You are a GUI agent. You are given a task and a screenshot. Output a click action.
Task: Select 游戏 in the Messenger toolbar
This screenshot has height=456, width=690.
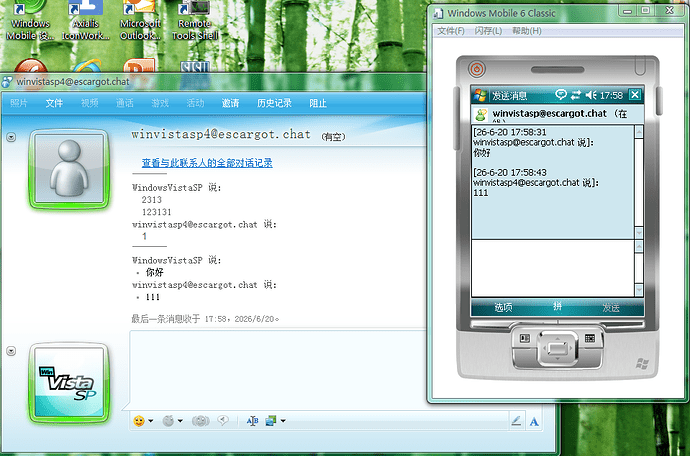point(160,103)
